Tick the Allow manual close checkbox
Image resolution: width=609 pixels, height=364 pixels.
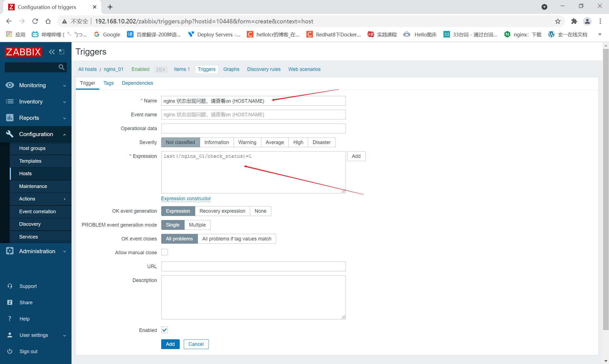(x=164, y=252)
